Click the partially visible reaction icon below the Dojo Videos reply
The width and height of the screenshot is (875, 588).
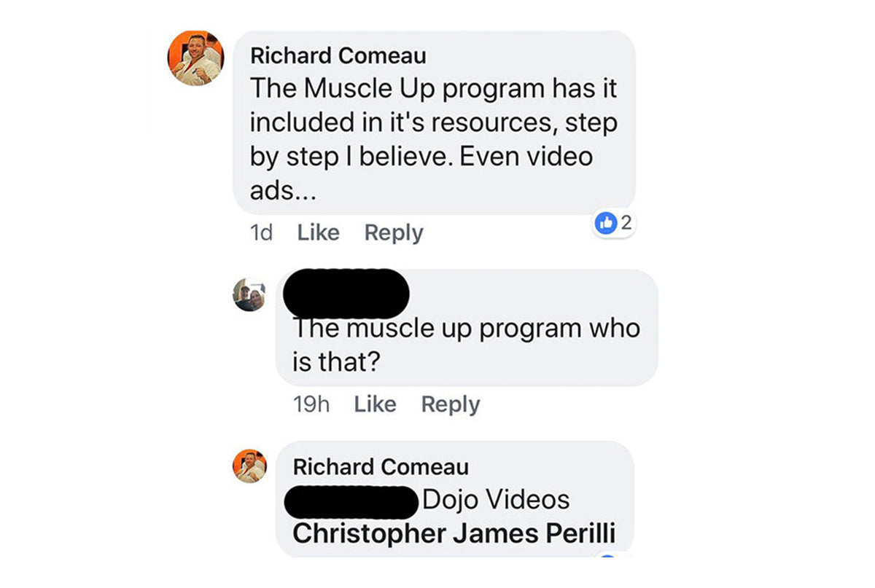click(x=608, y=556)
